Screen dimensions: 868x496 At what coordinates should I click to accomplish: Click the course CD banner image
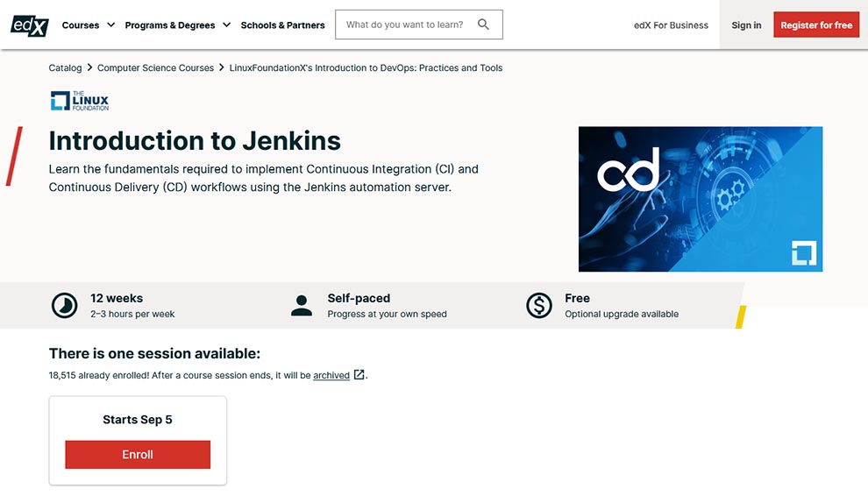701,199
